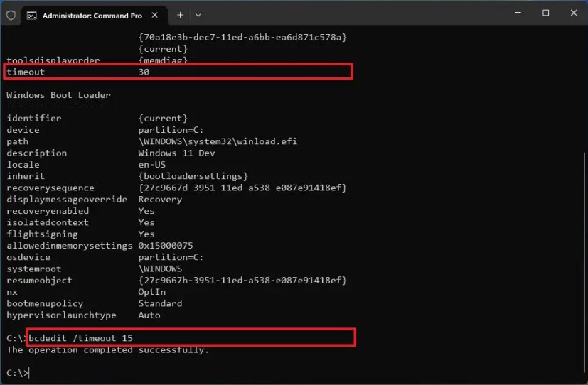Click the displaymessageoverride value 'Recovery'

click(x=160, y=199)
